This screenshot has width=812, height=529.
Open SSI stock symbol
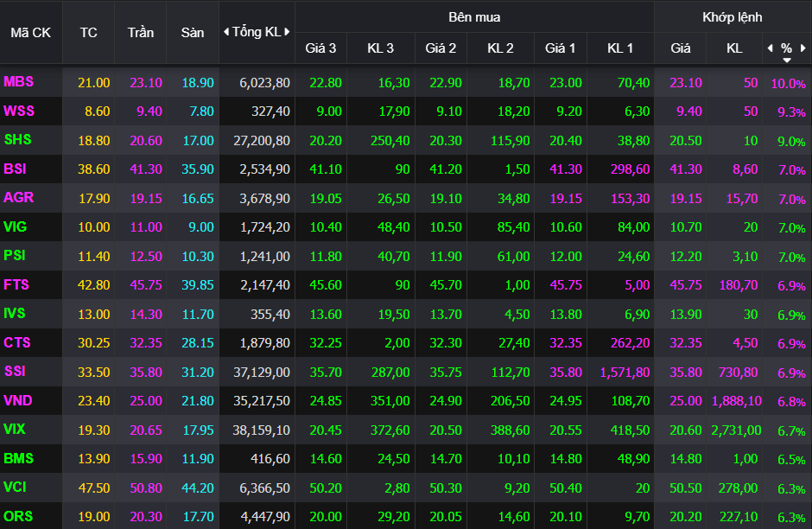pyautogui.click(x=15, y=372)
